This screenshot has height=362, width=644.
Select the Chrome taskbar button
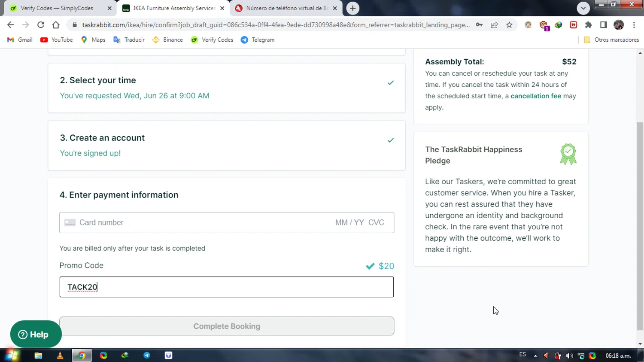(x=82, y=356)
